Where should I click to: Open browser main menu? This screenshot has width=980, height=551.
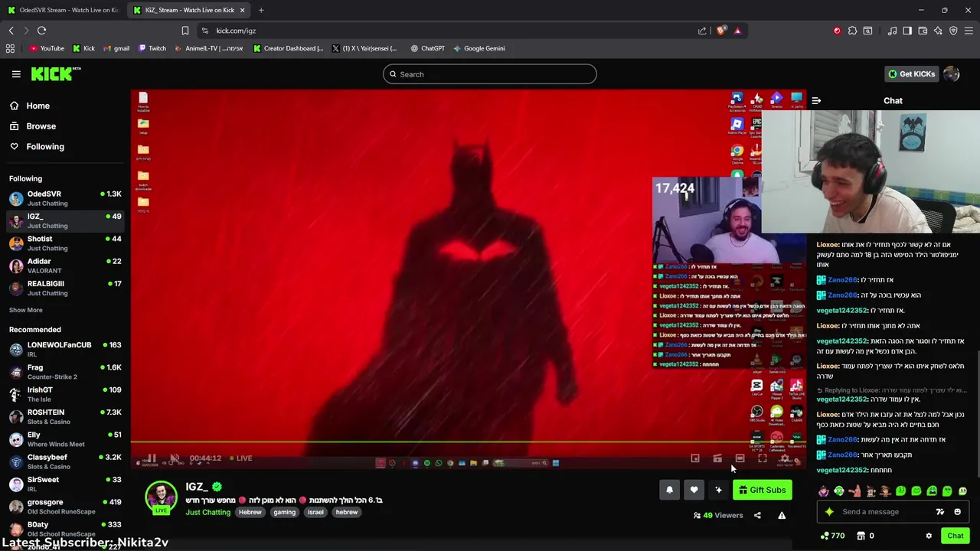(x=969, y=31)
